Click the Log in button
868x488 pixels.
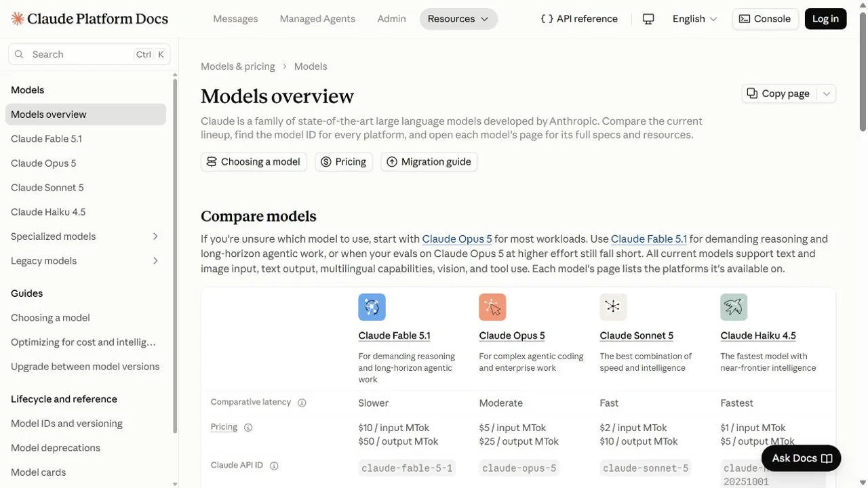point(825,19)
